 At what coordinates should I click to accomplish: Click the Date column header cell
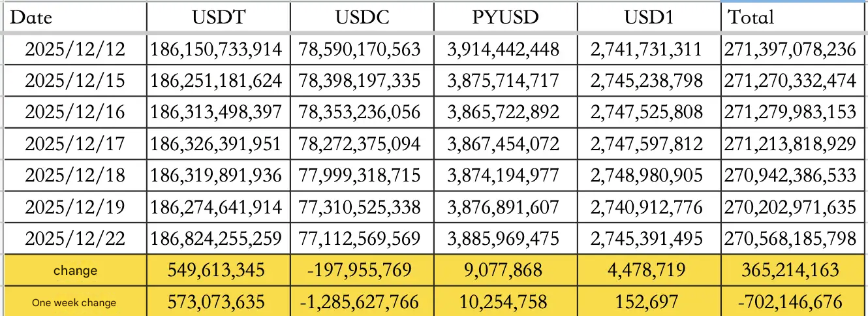pyautogui.click(x=74, y=17)
